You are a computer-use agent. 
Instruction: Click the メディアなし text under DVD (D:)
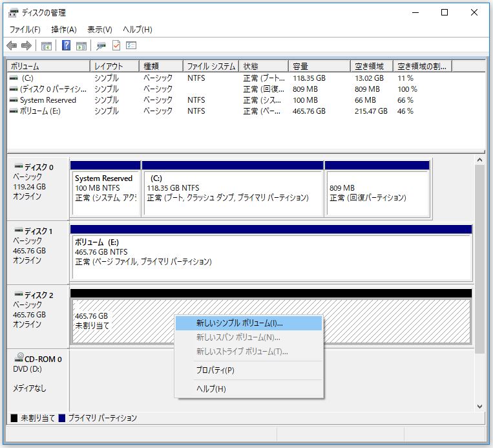click(30, 389)
